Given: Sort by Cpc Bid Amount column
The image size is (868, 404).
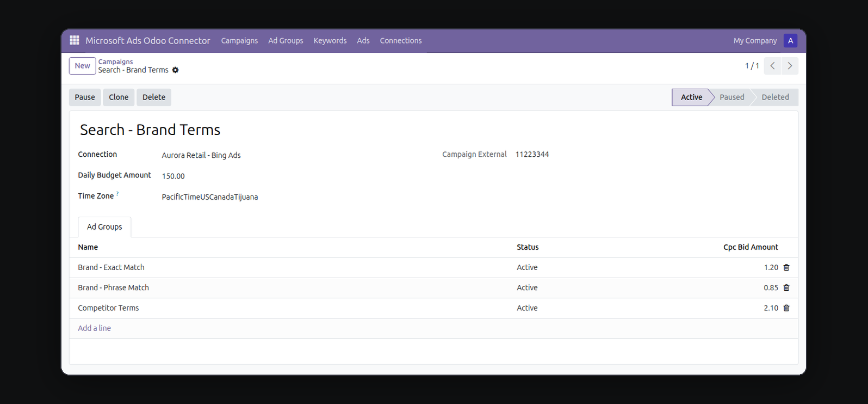Looking at the screenshot, I should pyautogui.click(x=751, y=247).
